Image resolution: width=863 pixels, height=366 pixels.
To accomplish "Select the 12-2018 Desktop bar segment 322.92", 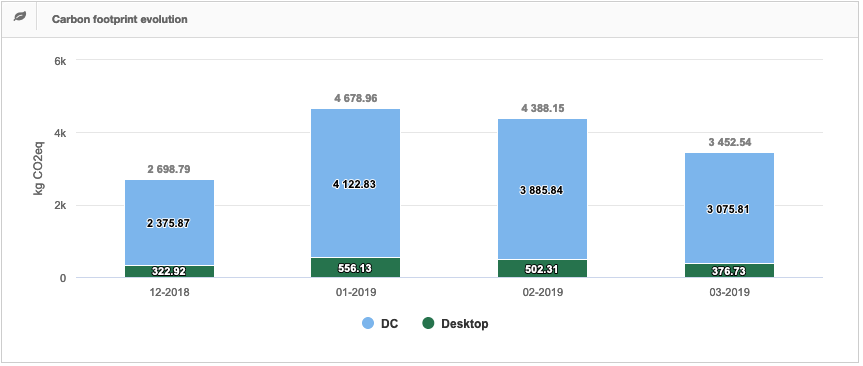I will [x=169, y=272].
